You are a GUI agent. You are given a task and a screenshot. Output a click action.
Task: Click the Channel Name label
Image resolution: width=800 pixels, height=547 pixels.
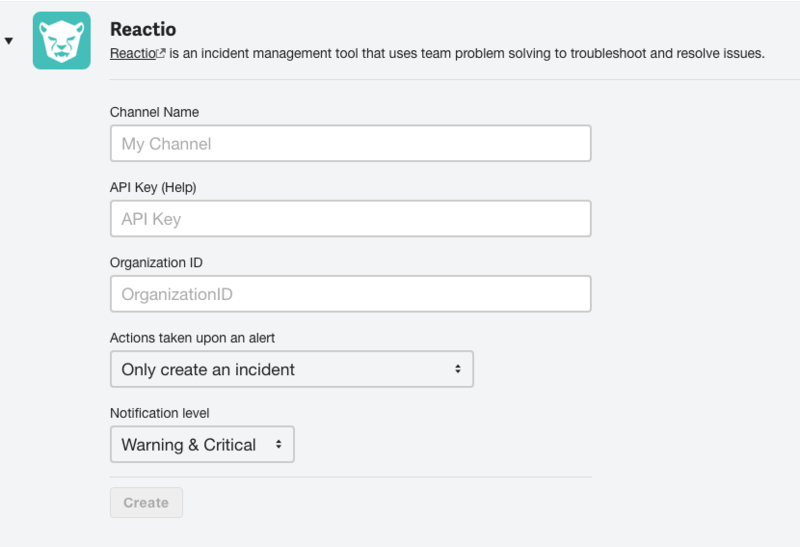[155, 112]
